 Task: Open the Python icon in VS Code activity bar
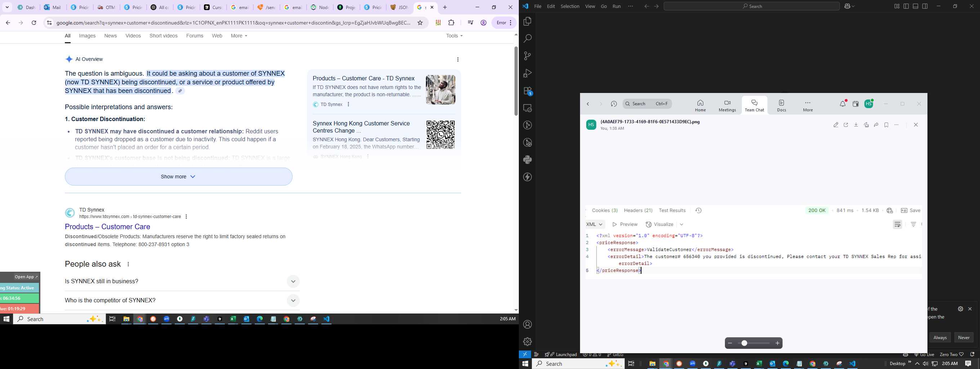click(x=527, y=160)
